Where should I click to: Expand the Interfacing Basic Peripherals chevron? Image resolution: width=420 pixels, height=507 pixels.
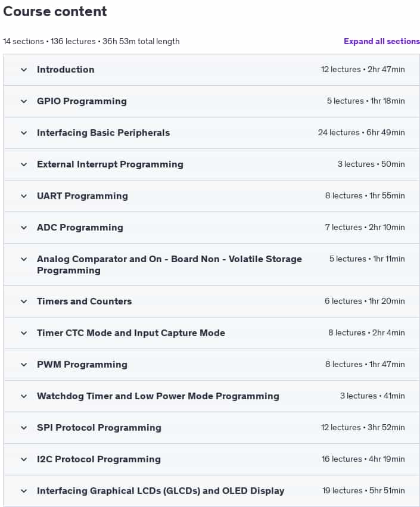coord(24,133)
